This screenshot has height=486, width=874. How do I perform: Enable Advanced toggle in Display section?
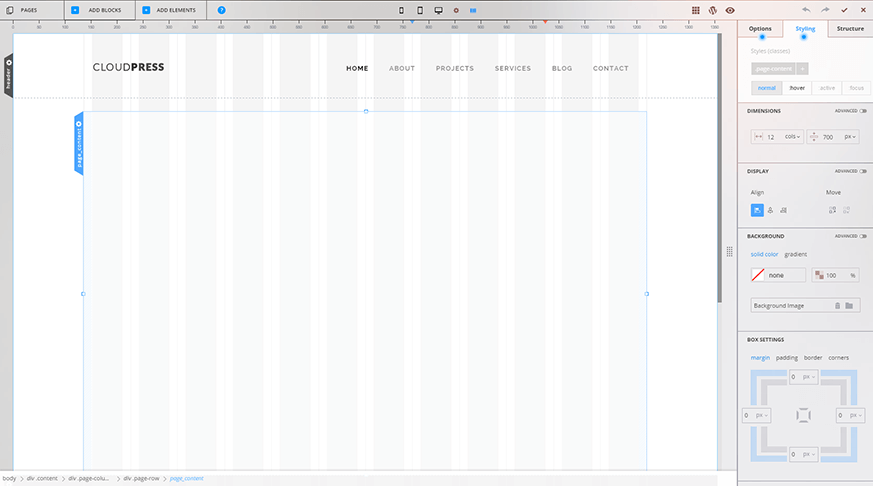(x=863, y=171)
